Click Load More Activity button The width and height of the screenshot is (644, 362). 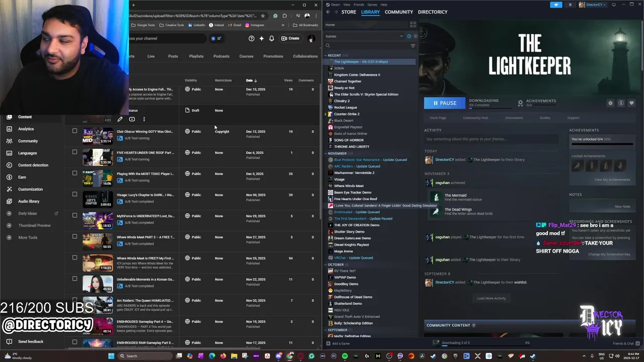tap(491, 298)
